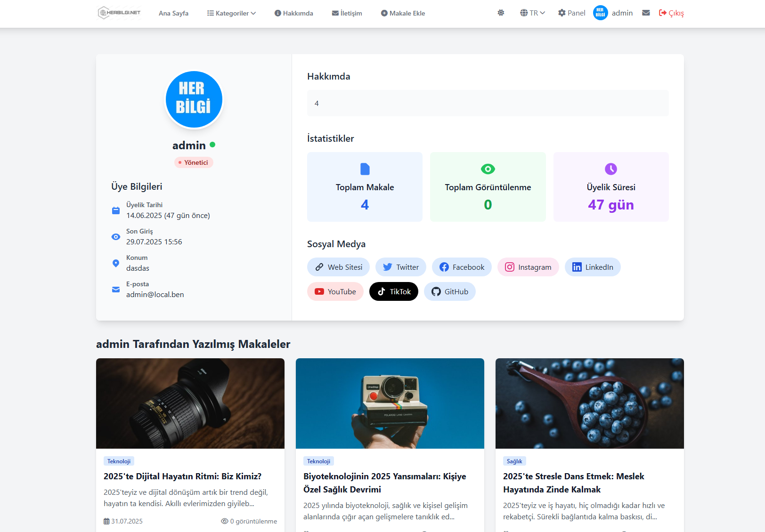Click the TikTok profile button
Screen dimensions: 765x532
click(394, 291)
